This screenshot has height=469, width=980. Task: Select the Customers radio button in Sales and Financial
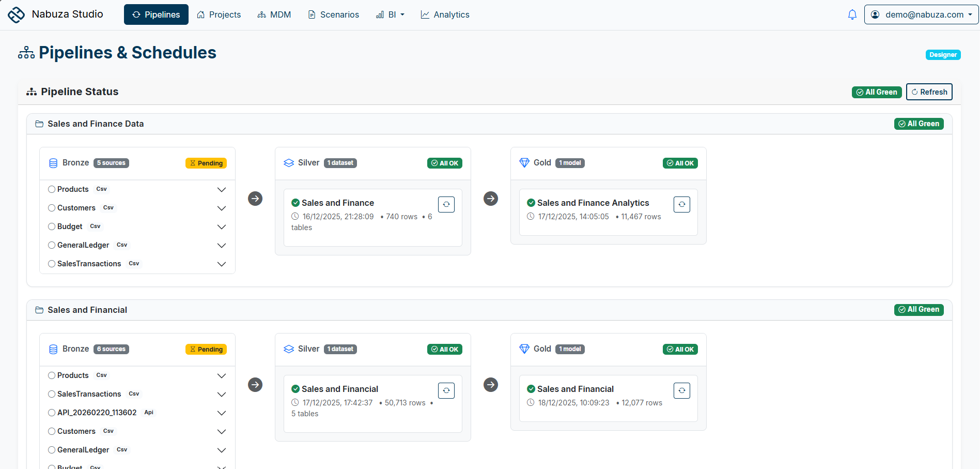click(51, 431)
